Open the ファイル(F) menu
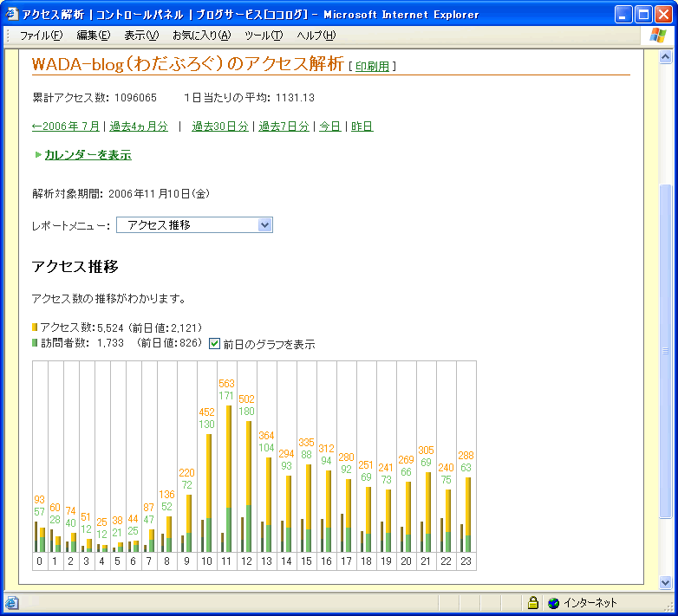The height and width of the screenshot is (616, 678). point(41,36)
